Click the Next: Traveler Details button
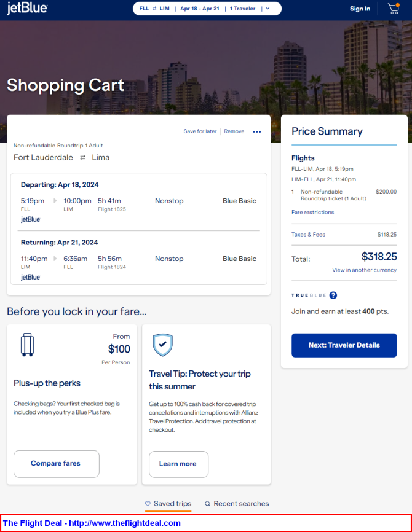Image resolution: width=412 pixels, height=532 pixels. click(344, 345)
